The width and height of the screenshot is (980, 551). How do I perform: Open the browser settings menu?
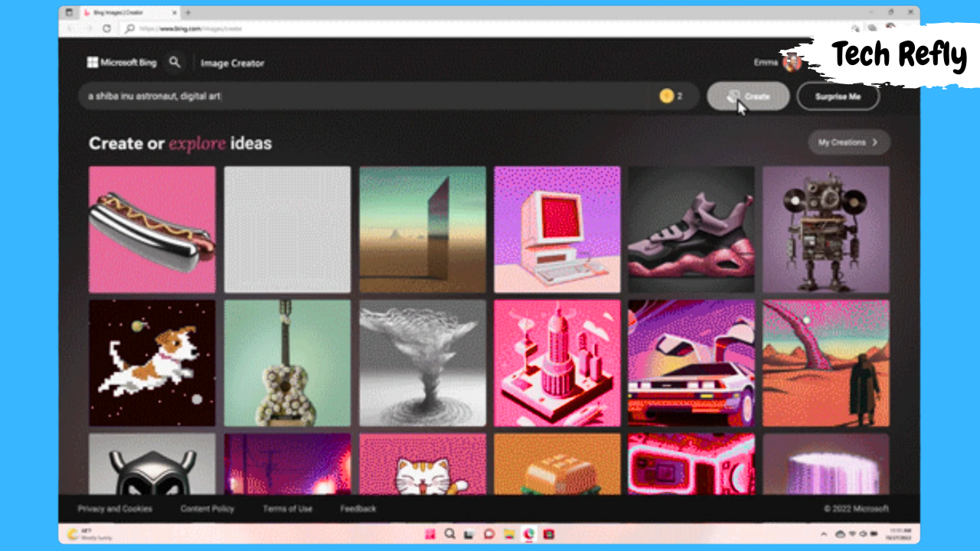910,28
